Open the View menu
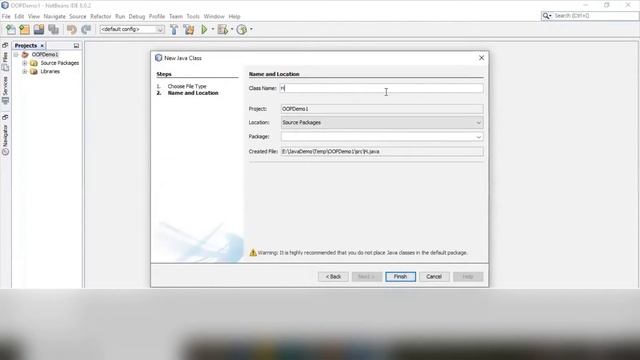 pyautogui.click(x=34, y=17)
